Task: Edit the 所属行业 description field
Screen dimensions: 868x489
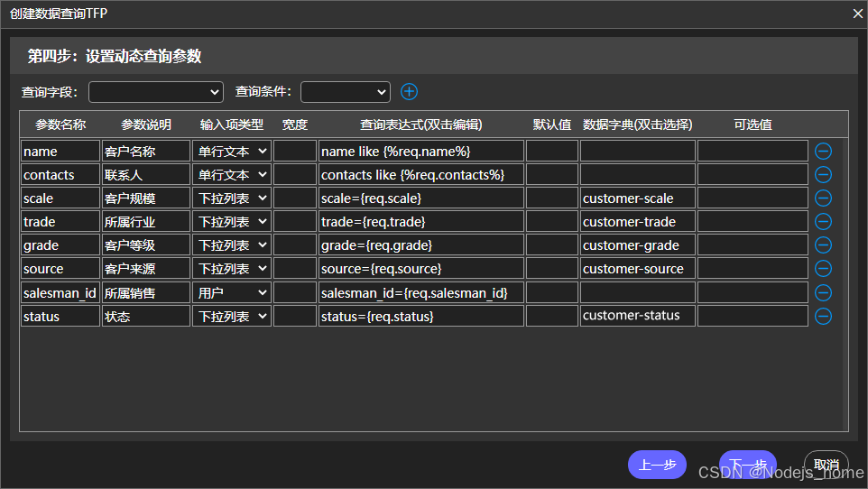Action: (x=146, y=222)
